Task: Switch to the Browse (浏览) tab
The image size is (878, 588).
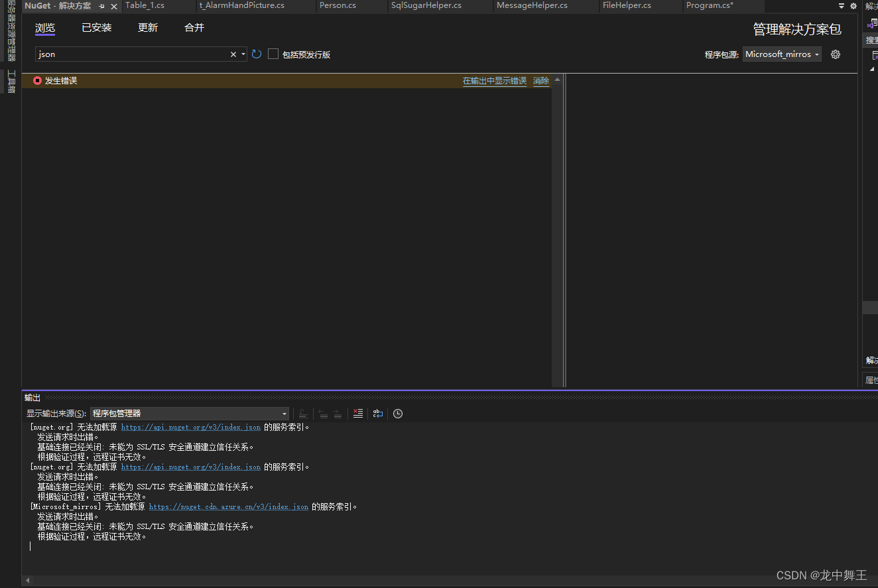Action: 45,28
